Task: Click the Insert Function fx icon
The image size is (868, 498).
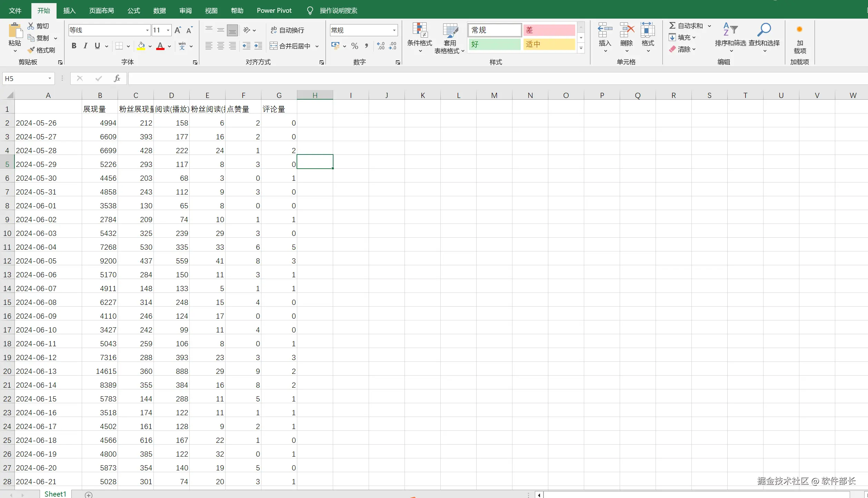Action: 117,79
